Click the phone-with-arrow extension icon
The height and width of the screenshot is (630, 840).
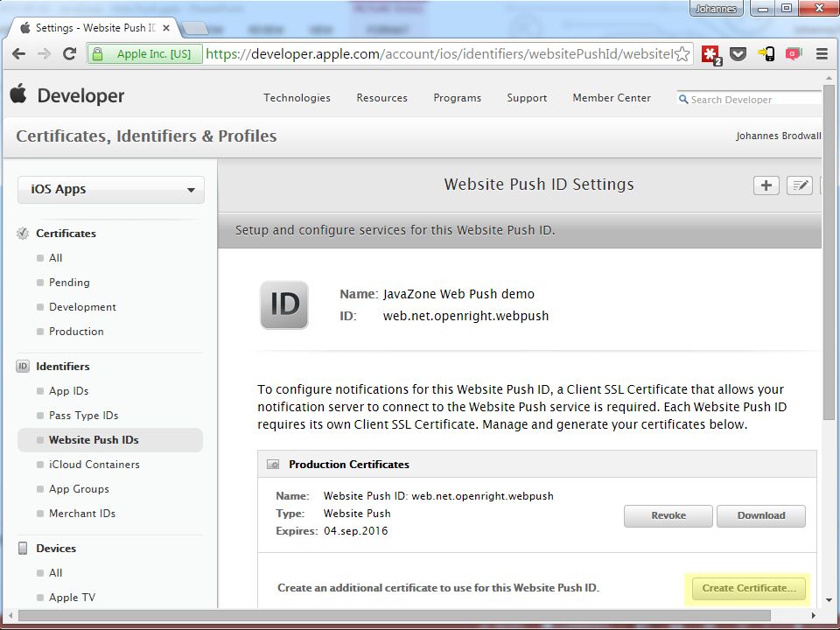[766, 53]
